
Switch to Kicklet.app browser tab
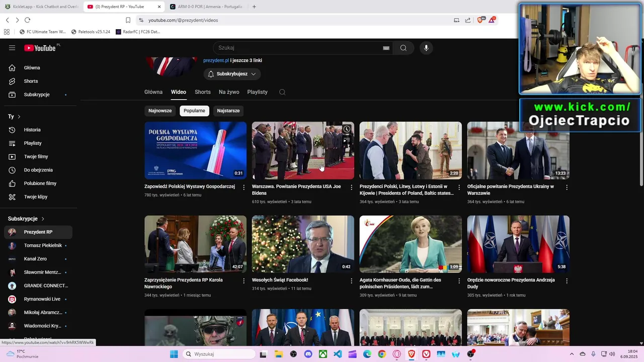(x=41, y=7)
